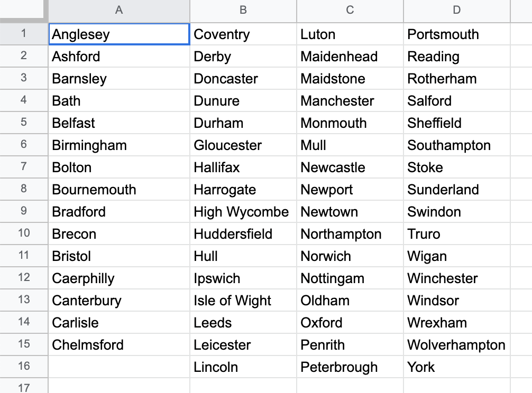Click the cell containing Anglesey
Viewport: 532px width, 393px height.
tap(119, 34)
